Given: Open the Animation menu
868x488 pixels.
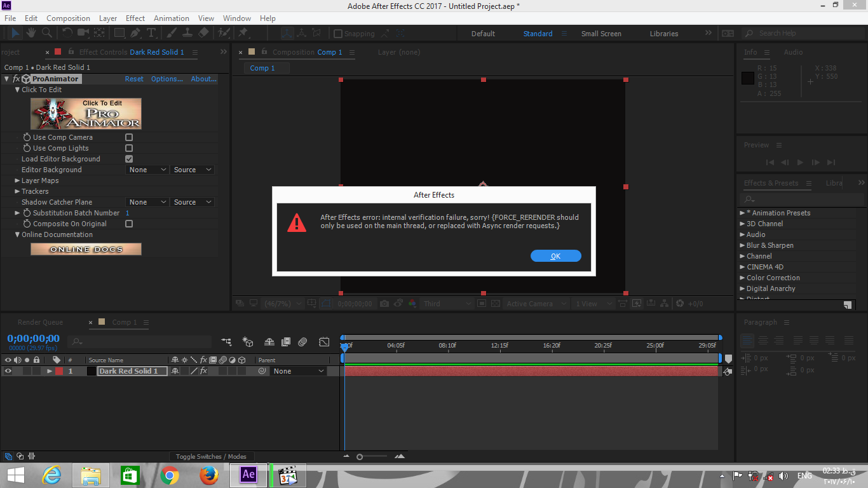Looking at the screenshot, I should pyautogui.click(x=172, y=18).
